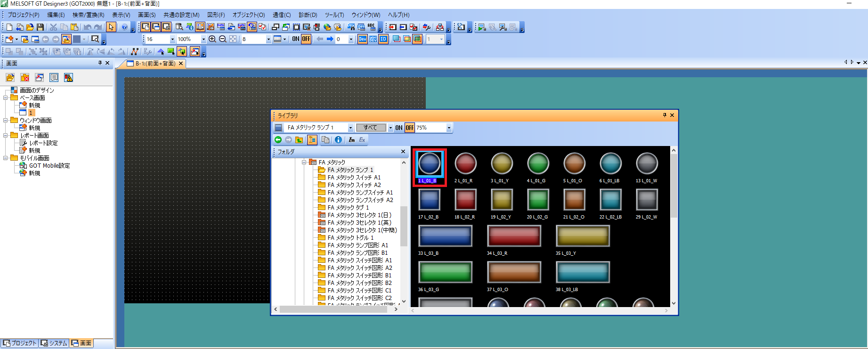Open Library info with the blue i icon

[x=338, y=140]
